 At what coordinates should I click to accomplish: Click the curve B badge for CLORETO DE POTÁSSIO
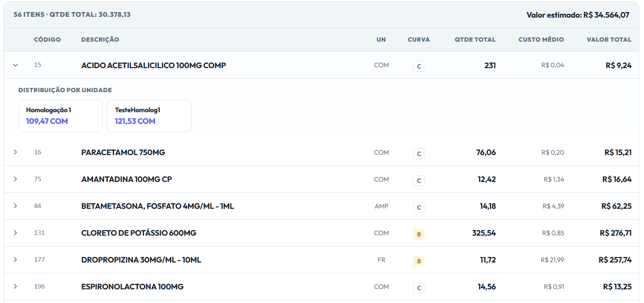pyautogui.click(x=419, y=234)
